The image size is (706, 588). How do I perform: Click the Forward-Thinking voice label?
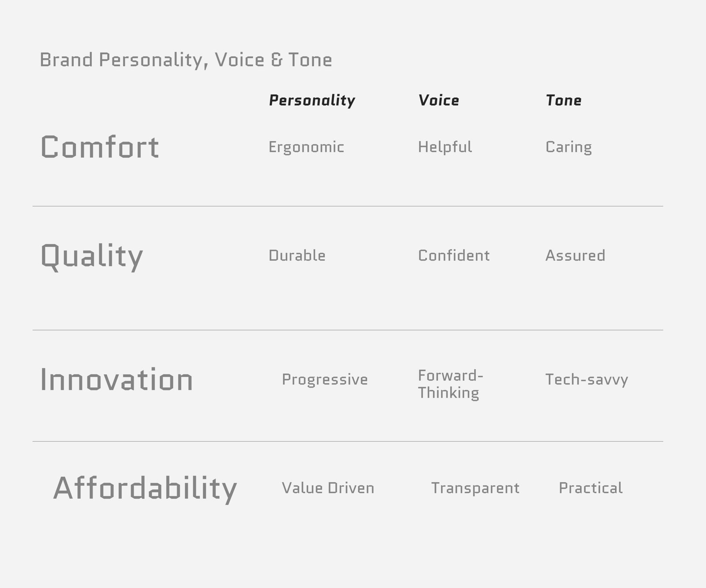click(x=450, y=384)
